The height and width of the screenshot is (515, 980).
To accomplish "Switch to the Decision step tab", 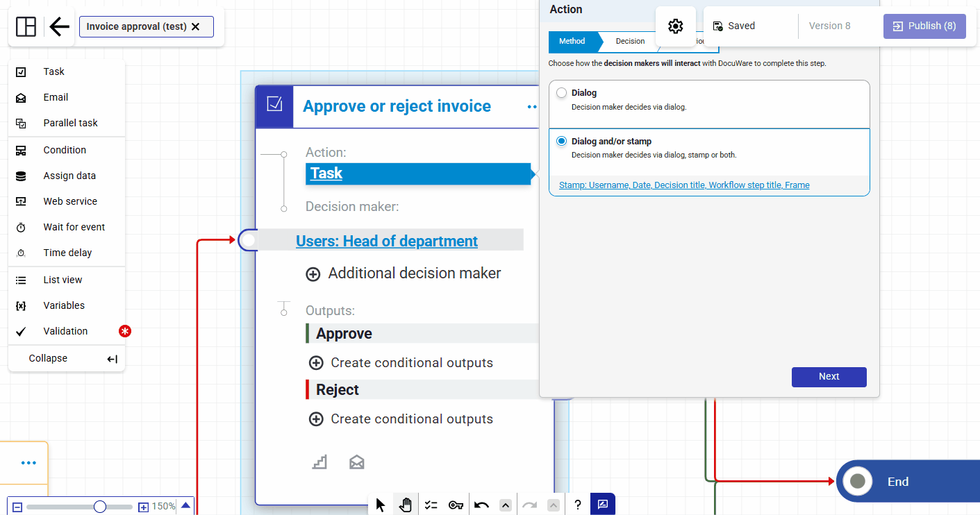I will pos(630,42).
